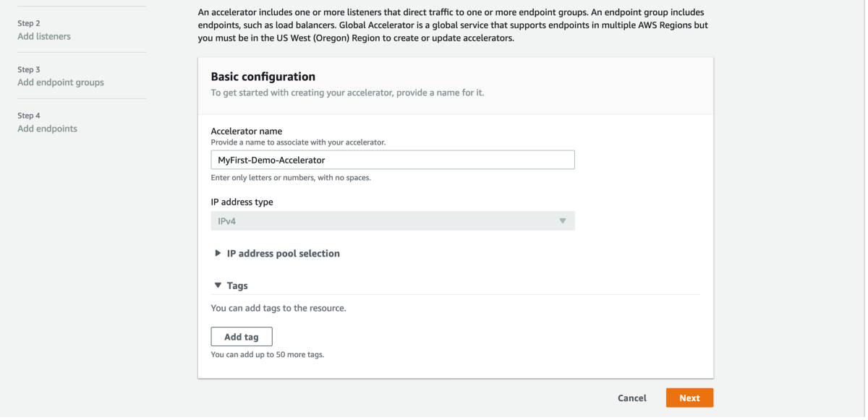Cancel the accelerator creation

(x=631, y=398)
